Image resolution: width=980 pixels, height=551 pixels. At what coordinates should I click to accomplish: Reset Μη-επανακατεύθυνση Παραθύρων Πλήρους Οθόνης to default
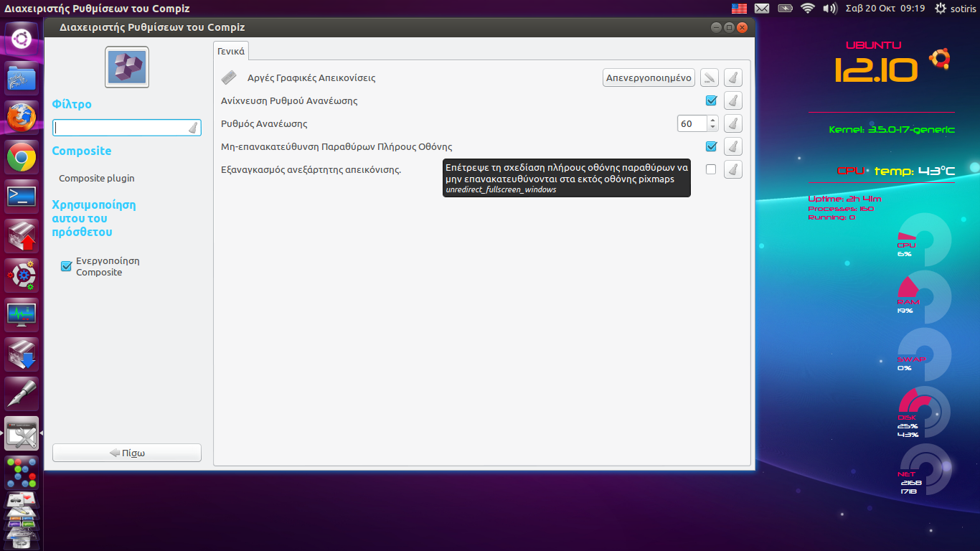click(732, 146)
